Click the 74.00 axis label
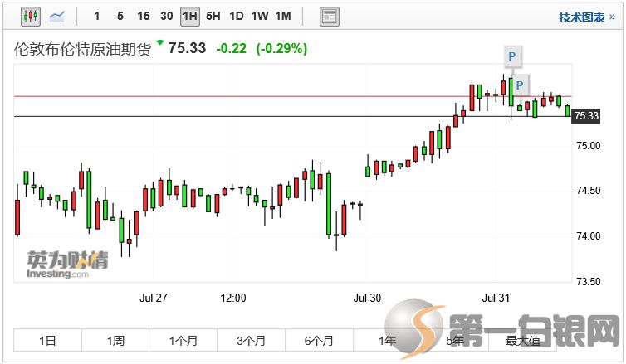 coord(588,236)
